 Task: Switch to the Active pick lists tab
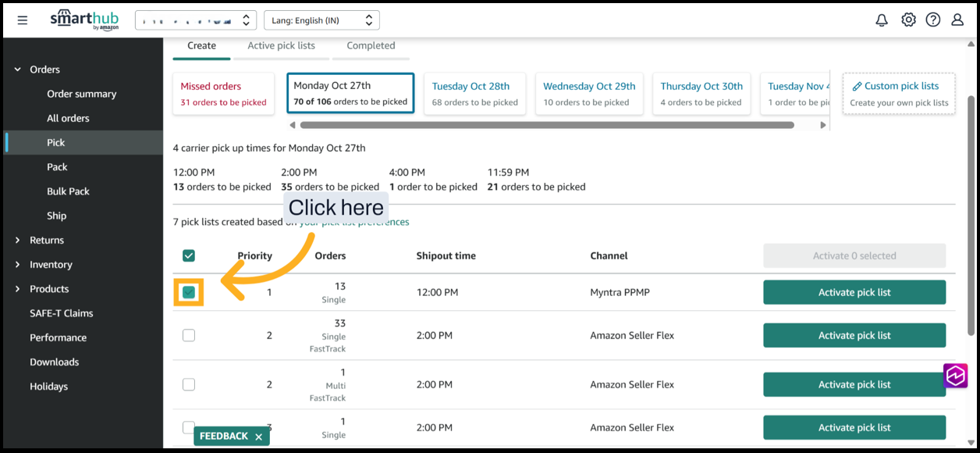click(x=281, y=45)
